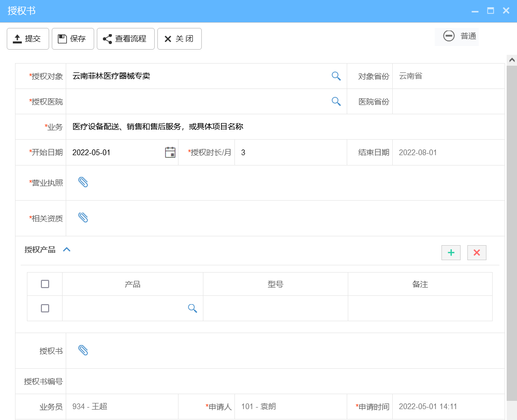Open the 授权对象 search lookup
517x420 pixels.
pyautogui.click(x=336, y=76)
